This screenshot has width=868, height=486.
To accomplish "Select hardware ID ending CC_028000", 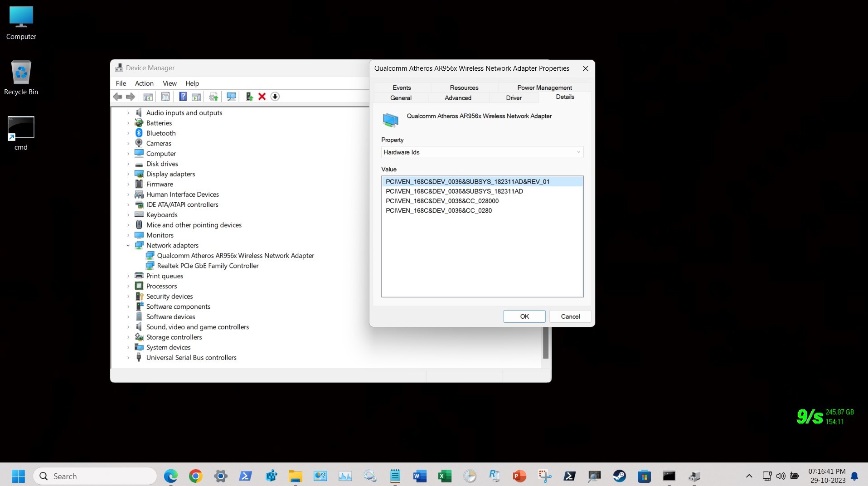I will 442,201.
